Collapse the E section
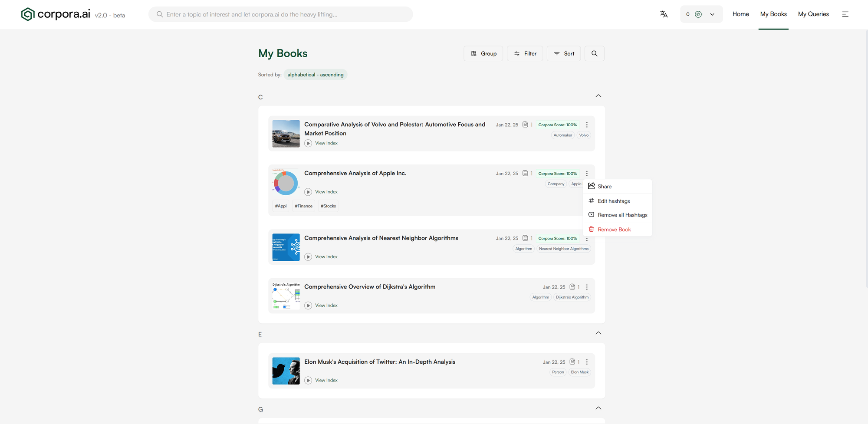 pos(598,333)
